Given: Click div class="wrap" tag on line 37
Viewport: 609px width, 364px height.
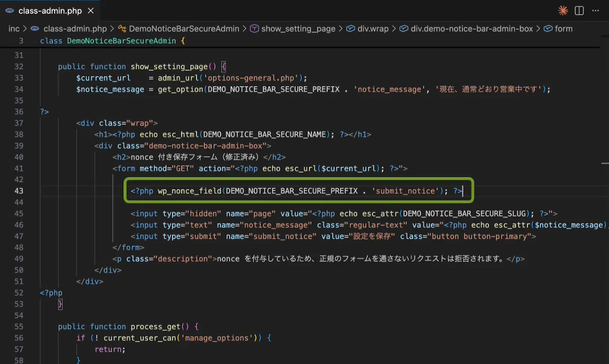Looking at the screenshot, I should coord(117,123).
